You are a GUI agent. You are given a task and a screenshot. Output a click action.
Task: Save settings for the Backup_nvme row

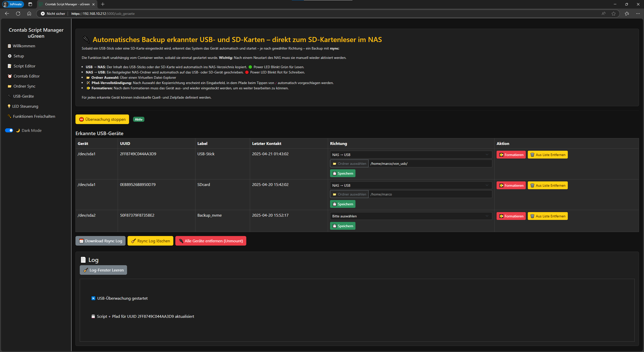tap(343, 226)
